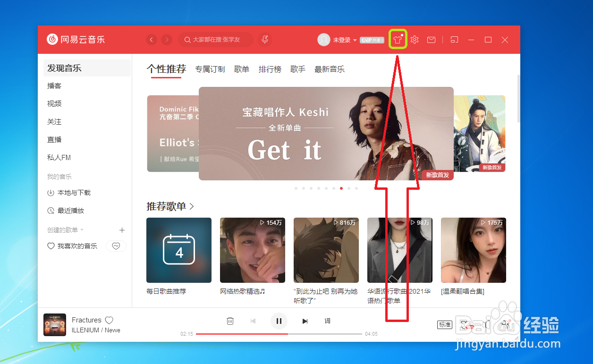The height and width of the screenshot is (364, 593).
Task: Click 每日歌曲推荐 title text
Action: [x=166, y=291]
